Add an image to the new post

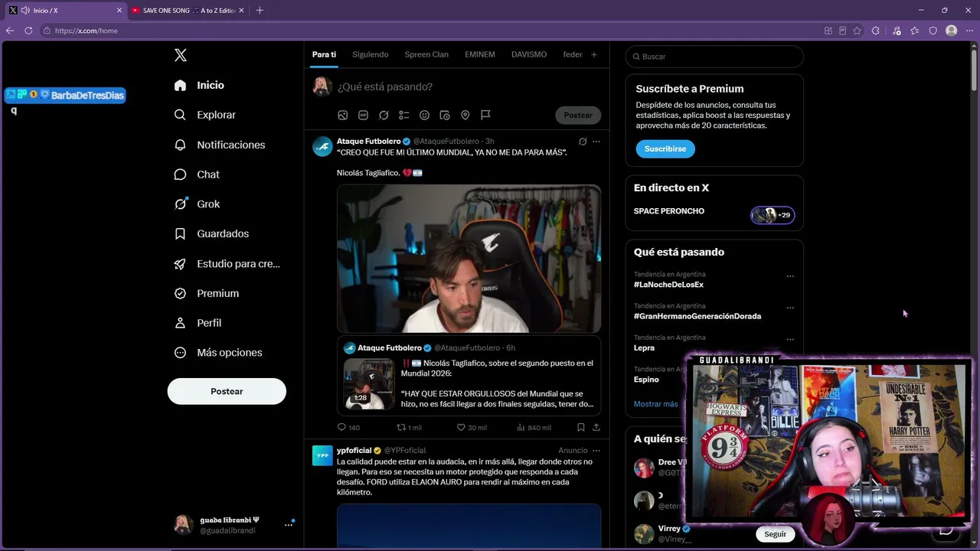pos(343,116)
